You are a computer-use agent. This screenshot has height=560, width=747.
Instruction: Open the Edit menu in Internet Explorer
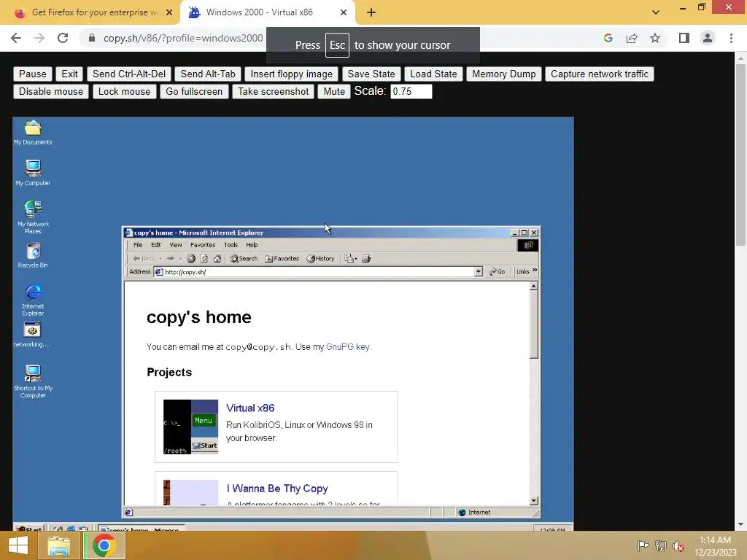click(x=156, y=245)
